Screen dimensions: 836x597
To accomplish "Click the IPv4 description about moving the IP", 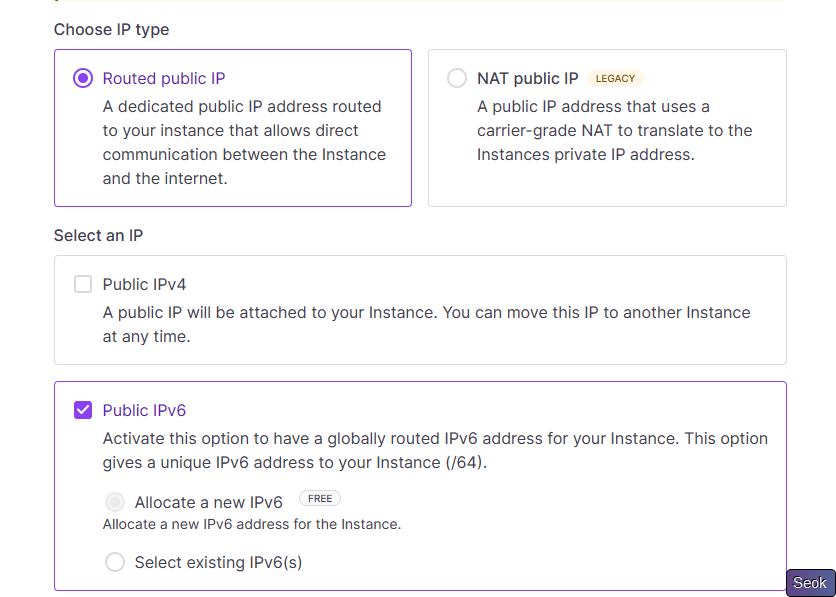I will (426, 324).
